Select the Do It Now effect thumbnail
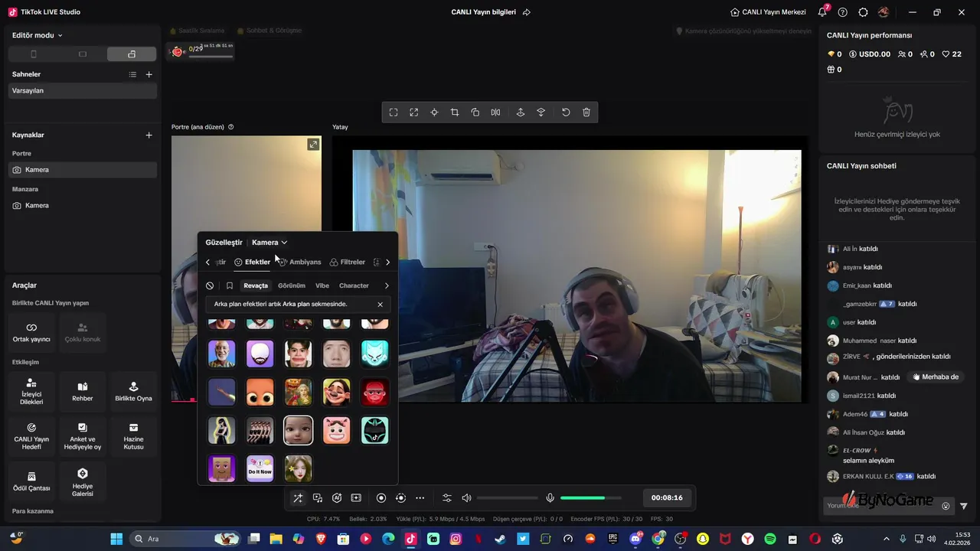Image resolution: width=980 pixels, height=551 pixels. click(260, 468)
